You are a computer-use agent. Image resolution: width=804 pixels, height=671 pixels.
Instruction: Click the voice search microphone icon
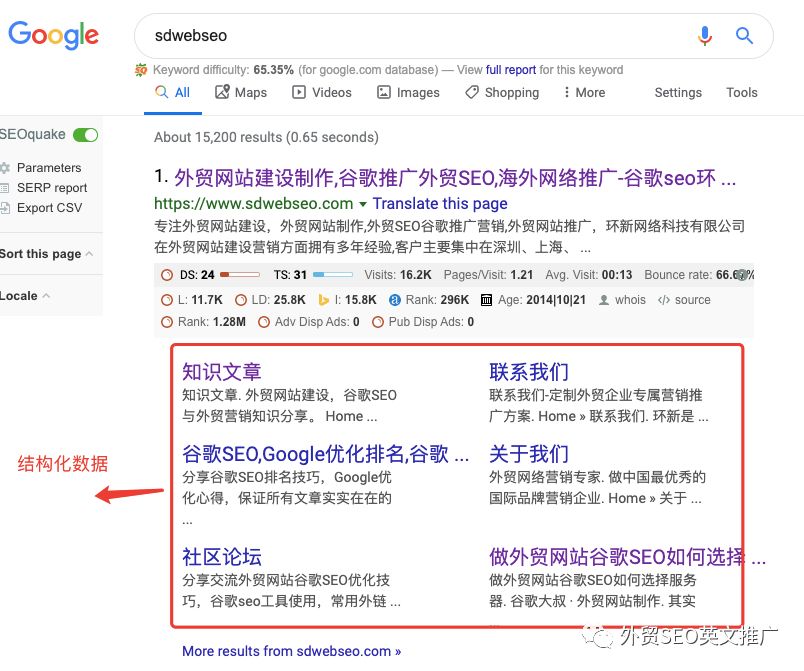(705, 35)
